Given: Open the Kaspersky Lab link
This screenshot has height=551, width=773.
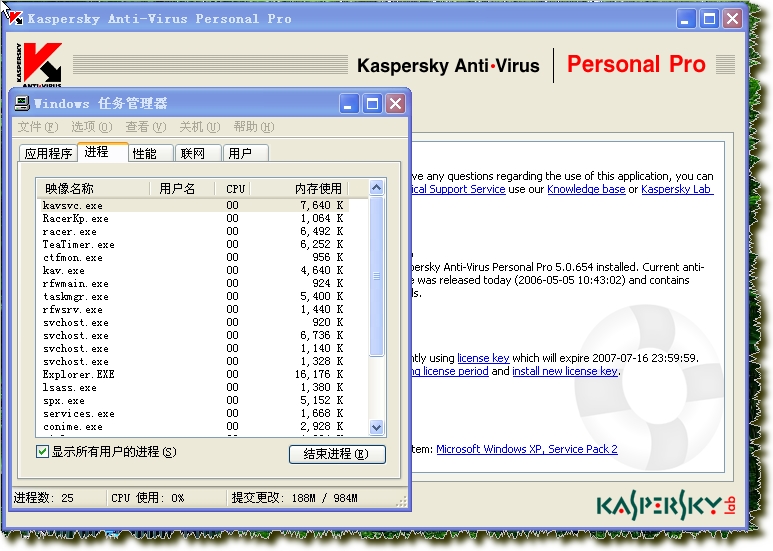Looking at the screenshot, I should click(x=676, y=189).
